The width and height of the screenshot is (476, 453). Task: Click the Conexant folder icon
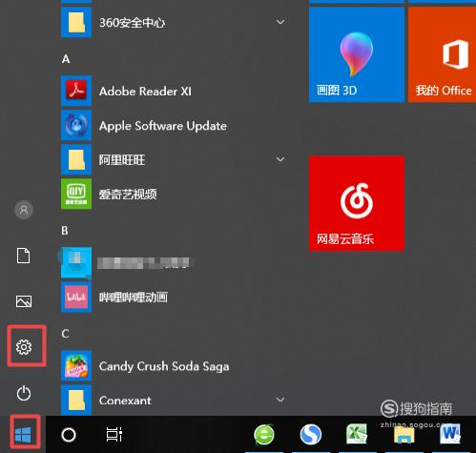[x=76, y=400]
